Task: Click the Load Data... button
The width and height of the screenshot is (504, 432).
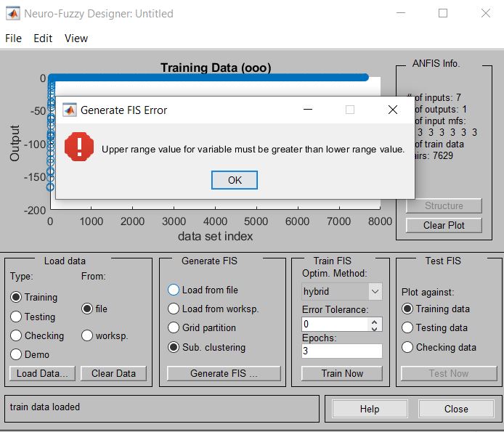Action: [42, 373]
